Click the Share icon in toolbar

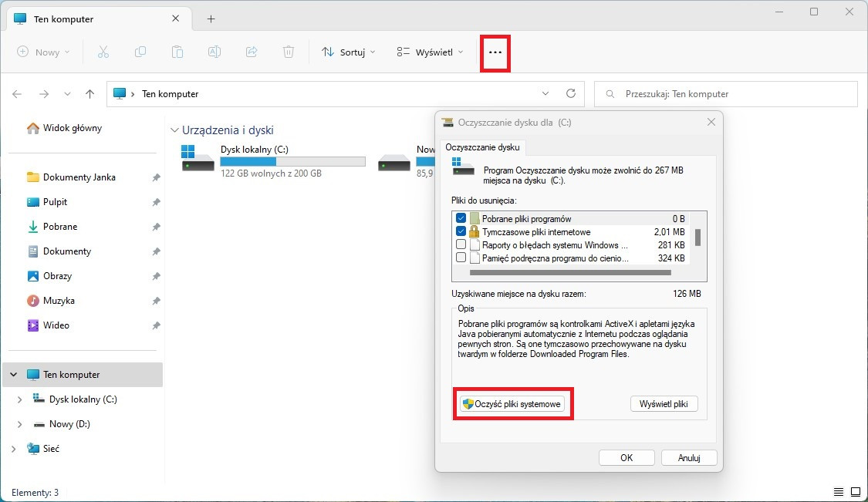pyautogui.click(x=252, y=52)
